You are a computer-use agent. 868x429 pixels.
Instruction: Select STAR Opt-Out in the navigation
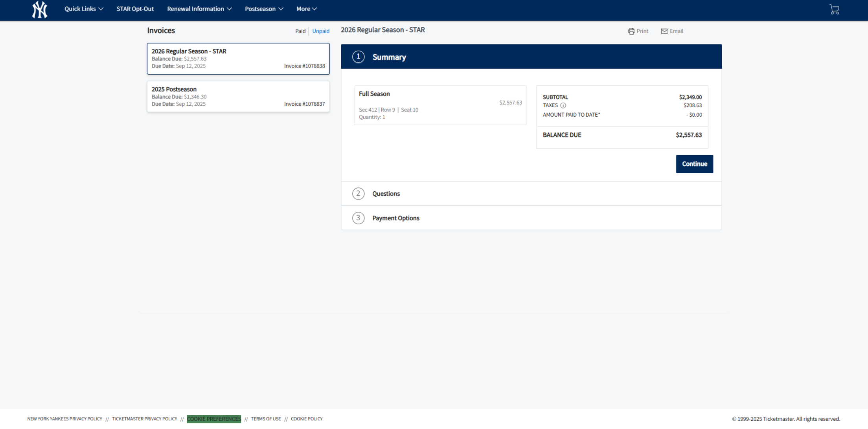click(x=135, y=9)
